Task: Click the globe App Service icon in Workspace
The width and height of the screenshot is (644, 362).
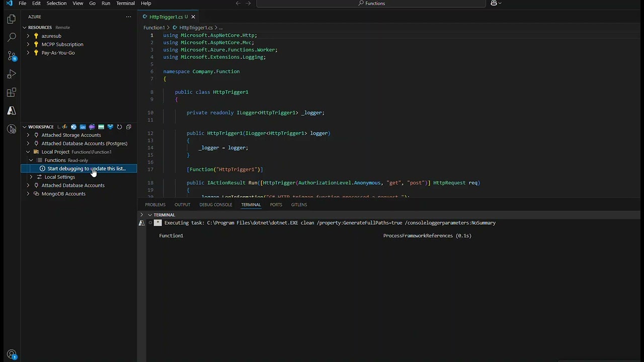Action: pyautogui.click(x=73, y=127)
